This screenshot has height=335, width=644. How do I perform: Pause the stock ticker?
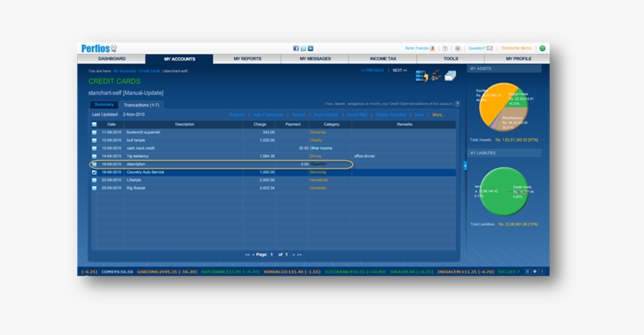click(x=527, y=271)
